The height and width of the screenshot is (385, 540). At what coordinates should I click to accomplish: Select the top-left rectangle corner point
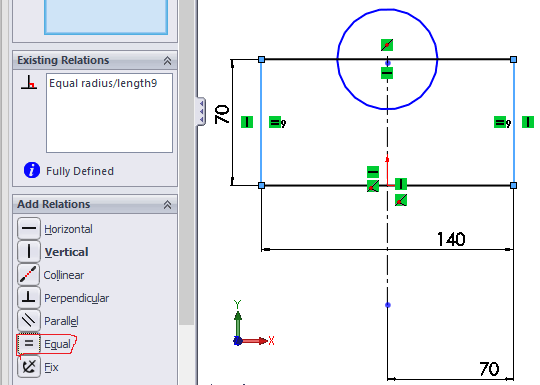[x=261, y=60]
